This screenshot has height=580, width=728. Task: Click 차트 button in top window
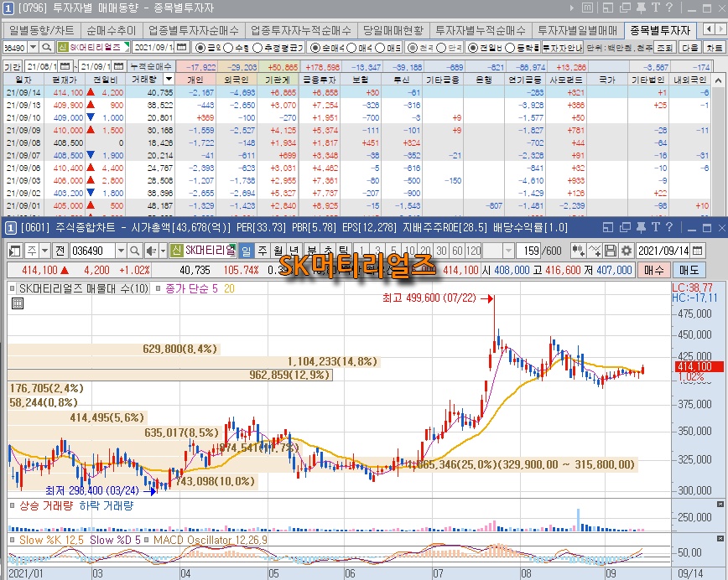tap(714, 47)
